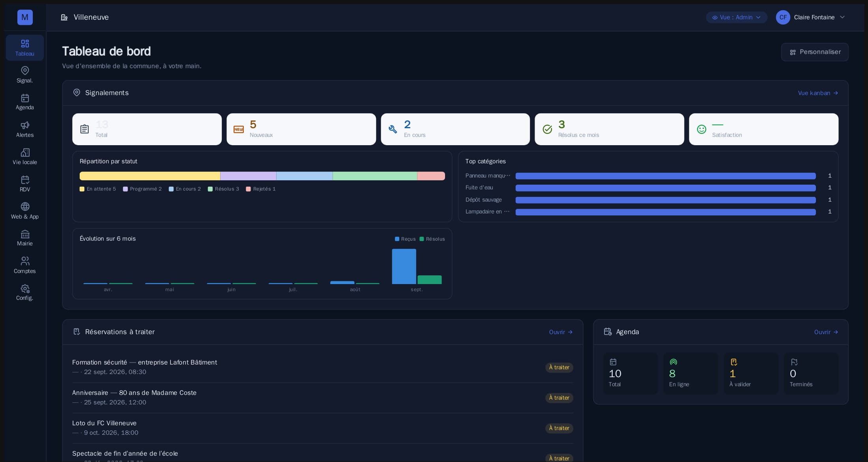Open the Vue kanban link

pyautogui.click(x=818, y=93)
